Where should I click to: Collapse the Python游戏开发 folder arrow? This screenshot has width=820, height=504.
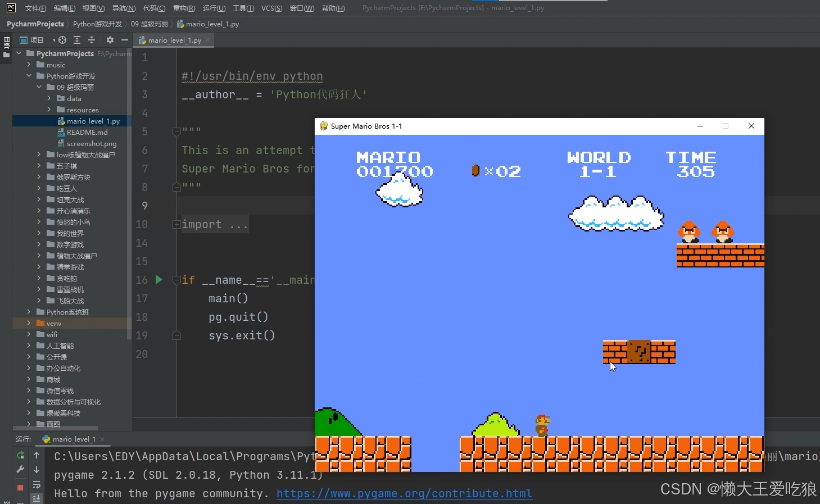click(29, 76)
